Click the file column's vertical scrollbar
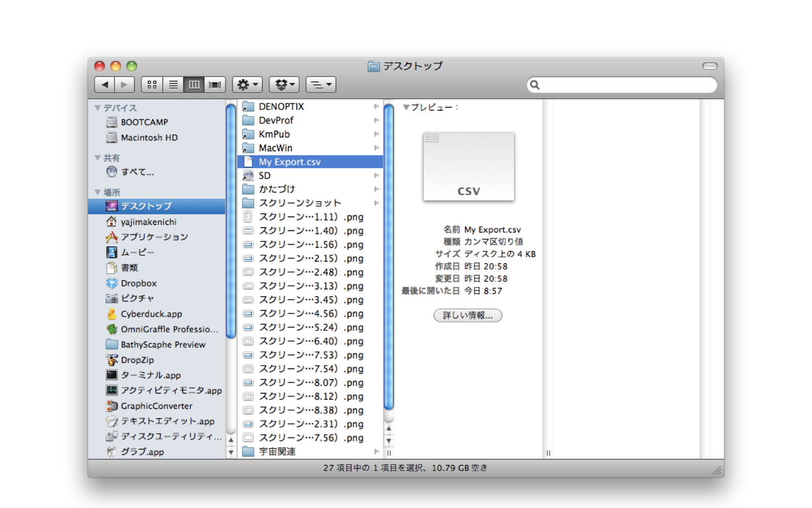Image resolution: width=812 pixels, height=508 pixels. click(x=389, y=254)
